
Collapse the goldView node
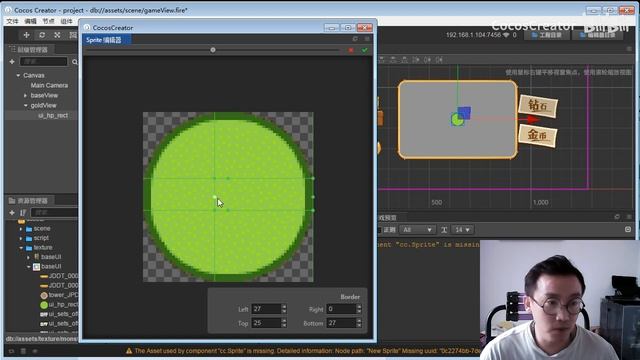click(x=25, y=105)
